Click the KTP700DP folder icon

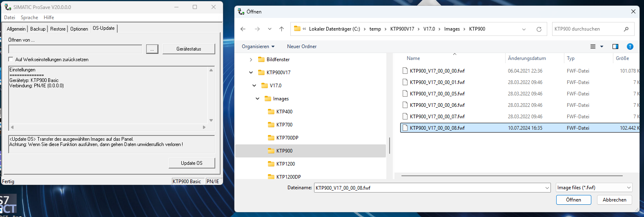tap(271, 138)
